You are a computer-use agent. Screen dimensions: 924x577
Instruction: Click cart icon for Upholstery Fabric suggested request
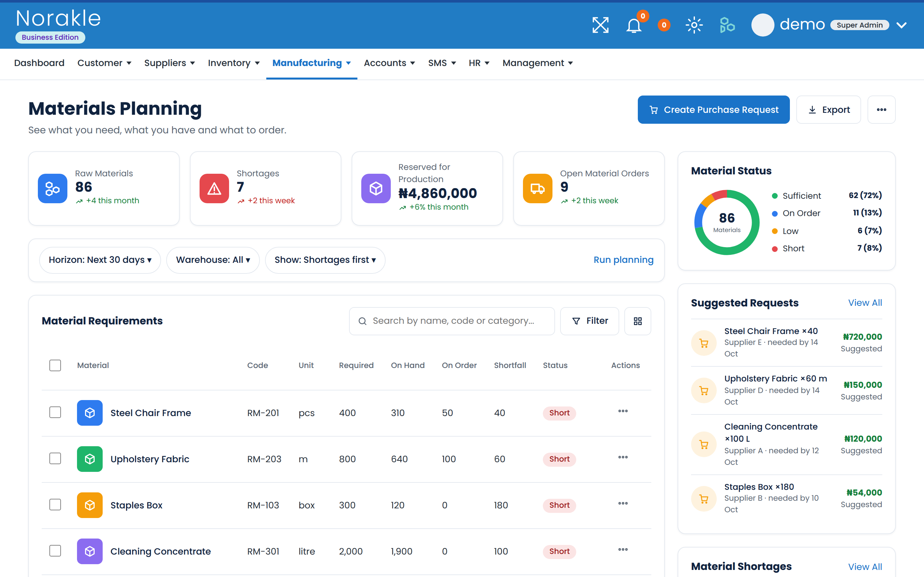[x=704, y=390]
